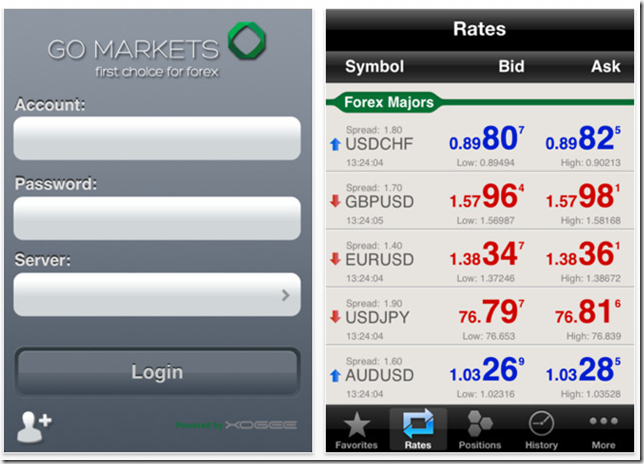Viewport: 644px width, 464px height.
Task: Click the Forex Majors section header
Action: (389, 102)
